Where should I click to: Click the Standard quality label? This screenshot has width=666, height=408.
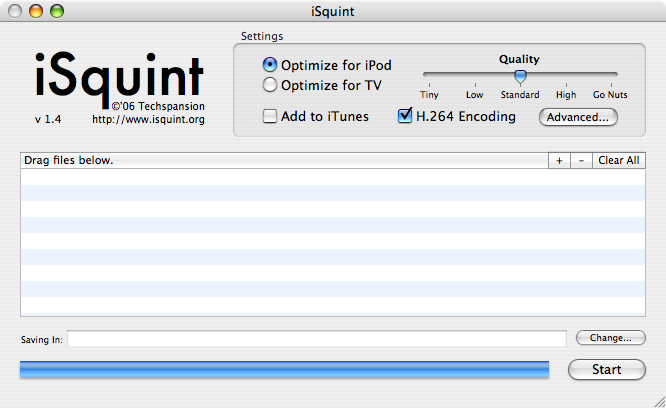click(520, 95)
